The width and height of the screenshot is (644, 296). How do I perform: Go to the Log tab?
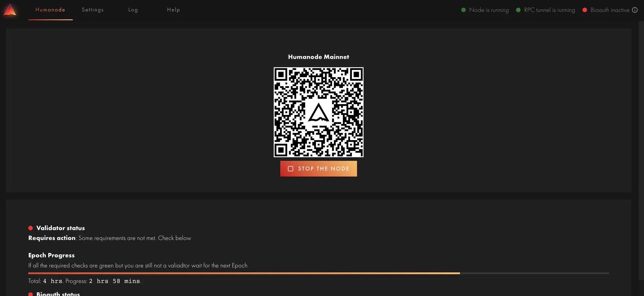click(x=133, y=10)
